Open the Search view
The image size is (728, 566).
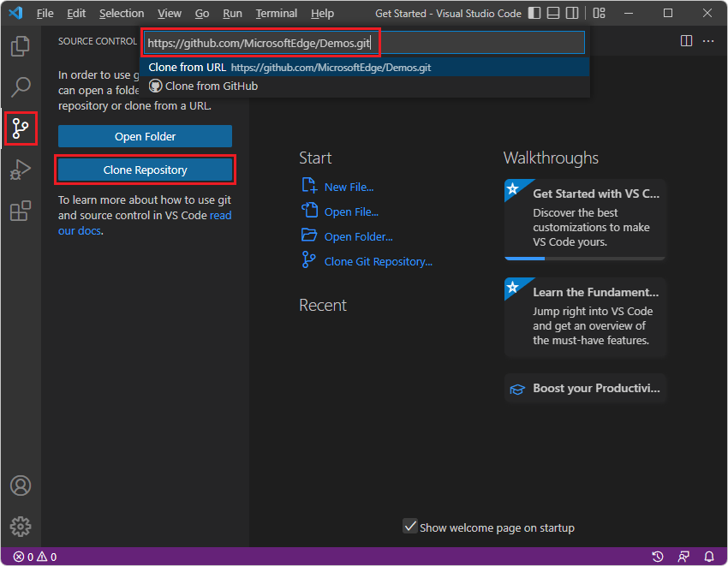[x=20, y=86]
